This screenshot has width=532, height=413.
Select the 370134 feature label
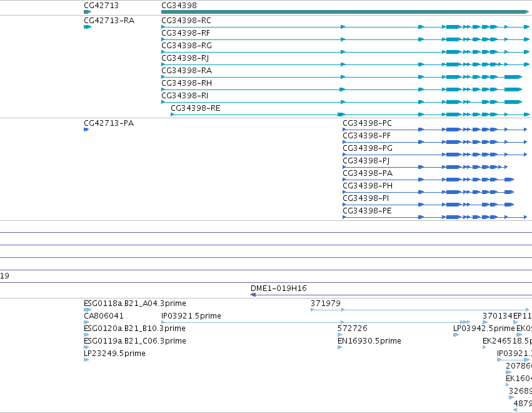pos(498,316)
